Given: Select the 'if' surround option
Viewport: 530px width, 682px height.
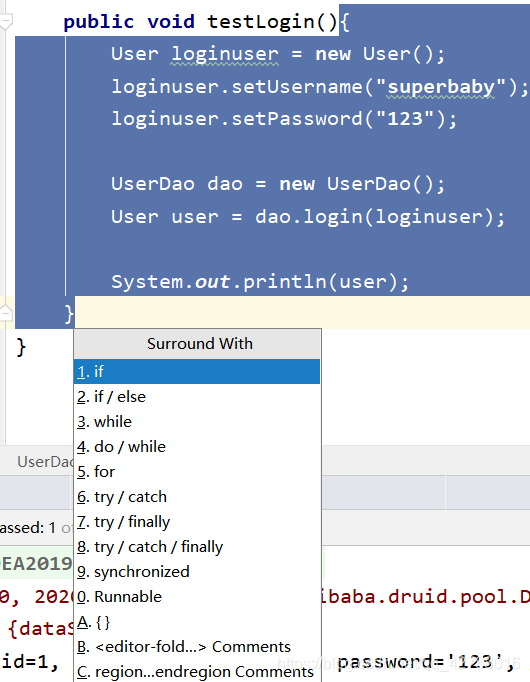Looking at the screenshot, I should tap(197, 371).
